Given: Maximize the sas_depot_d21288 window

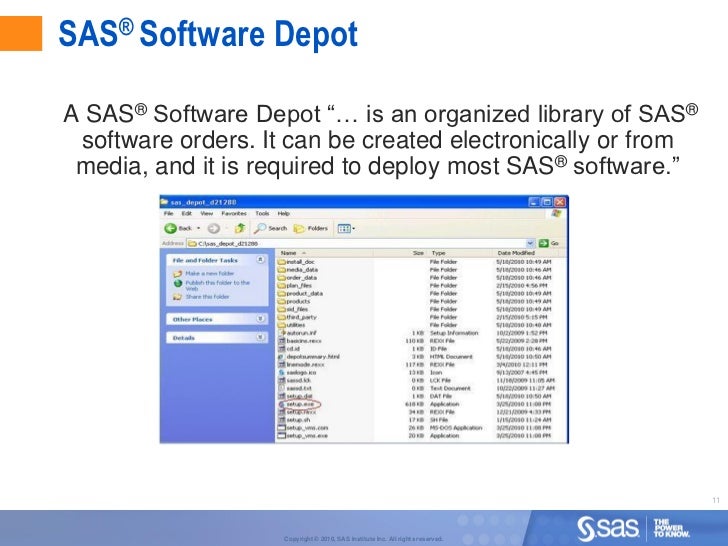Looking at the screenshot, I should (x=547, y=202).
